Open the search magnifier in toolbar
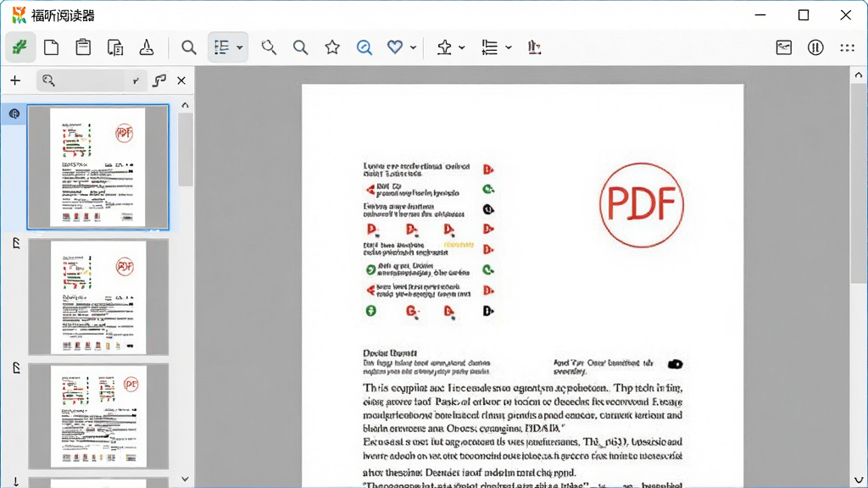The width and height of the screenshot is (868, 488). [x=189, y=47]
